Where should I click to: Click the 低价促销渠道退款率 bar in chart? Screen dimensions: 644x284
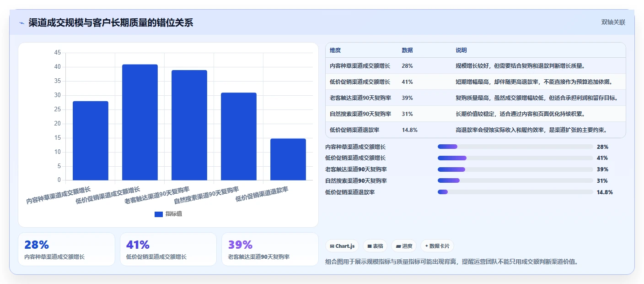pyautogui.click(x=288, y=159)
